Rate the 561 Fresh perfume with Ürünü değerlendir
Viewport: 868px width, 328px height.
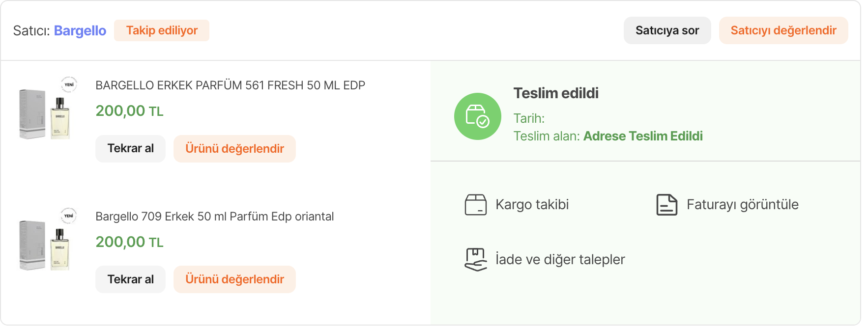tap(234, 148)
